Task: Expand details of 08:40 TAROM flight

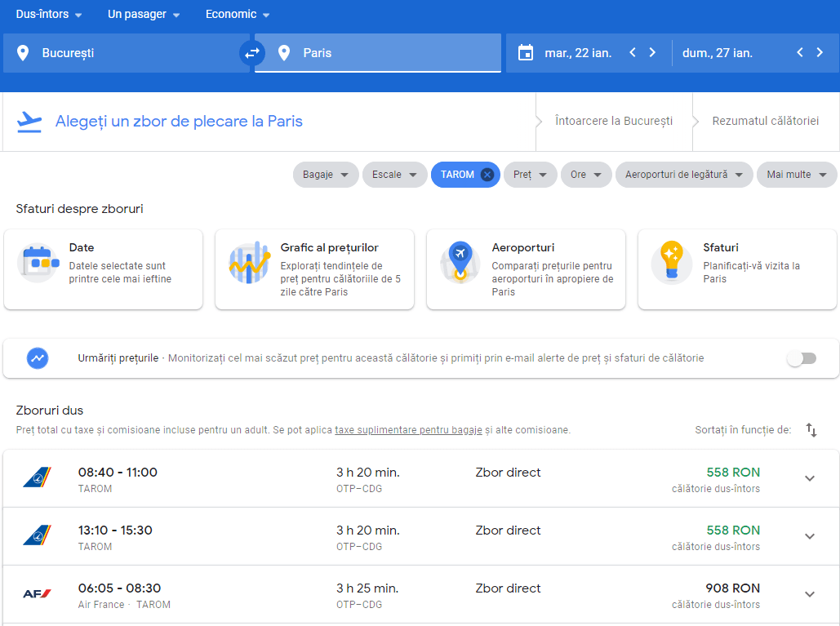Action: [x=810, y=478]
